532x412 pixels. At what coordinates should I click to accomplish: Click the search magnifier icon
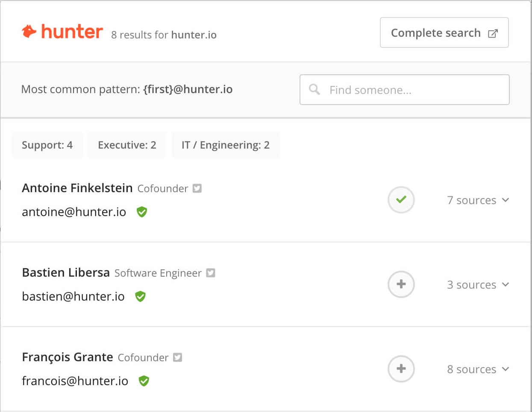[314, 90]
